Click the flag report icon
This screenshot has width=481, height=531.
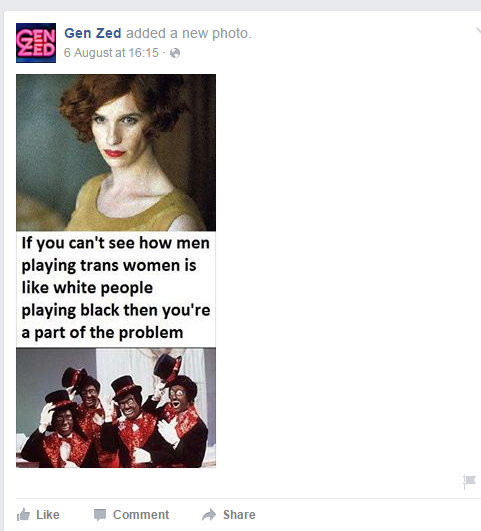[469, 481]
